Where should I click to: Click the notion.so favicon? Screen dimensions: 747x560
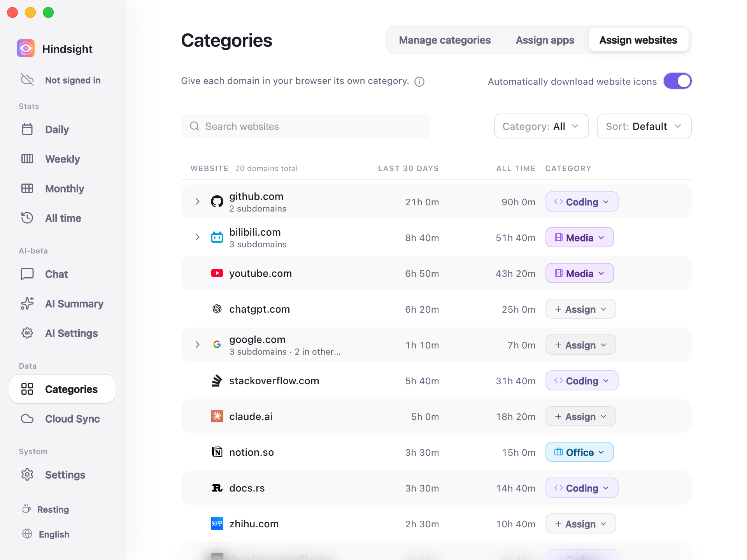tap(217, 452)
